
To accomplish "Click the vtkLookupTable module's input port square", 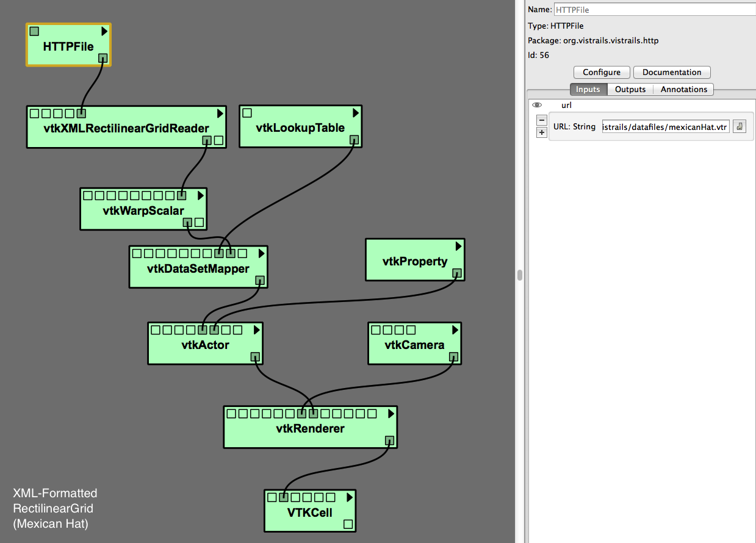I will (x=247, y=113).
